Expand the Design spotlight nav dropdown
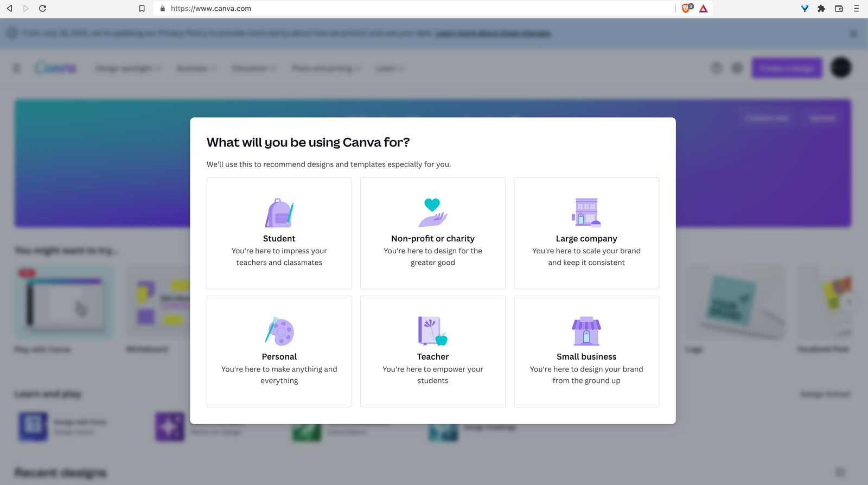 (129, 68)
